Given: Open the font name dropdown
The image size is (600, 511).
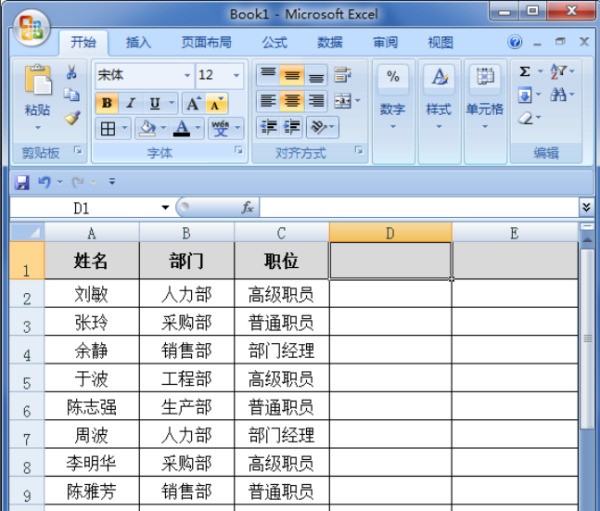Looking at the screenshot, I should coord(187,75).
